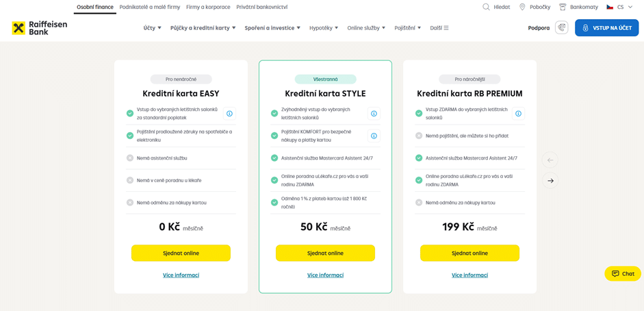This screenshot has height=311, width=644.
Task: Switch to Podnikatelé a malé firmy tab
Action: pyautogui.click(x=150, y=7)
